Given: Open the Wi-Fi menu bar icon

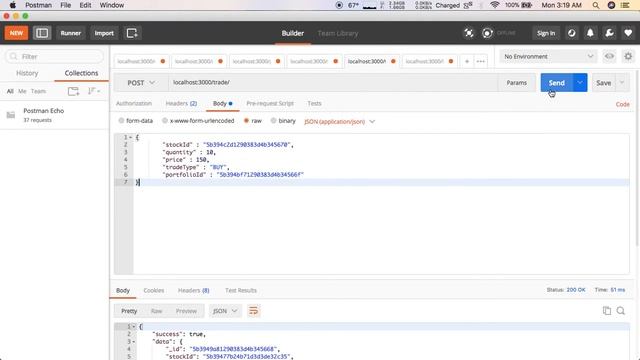Looking at the screenshot, I should point(495,5).
